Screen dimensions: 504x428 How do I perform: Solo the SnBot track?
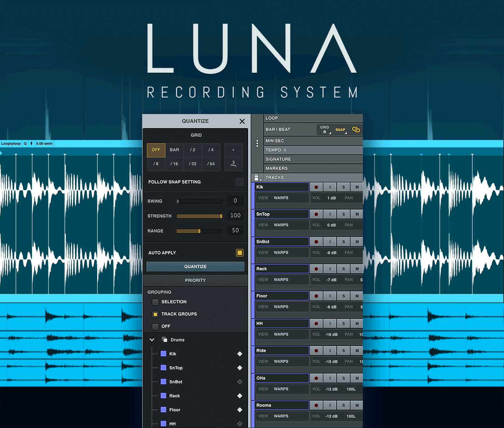(343, 242)
